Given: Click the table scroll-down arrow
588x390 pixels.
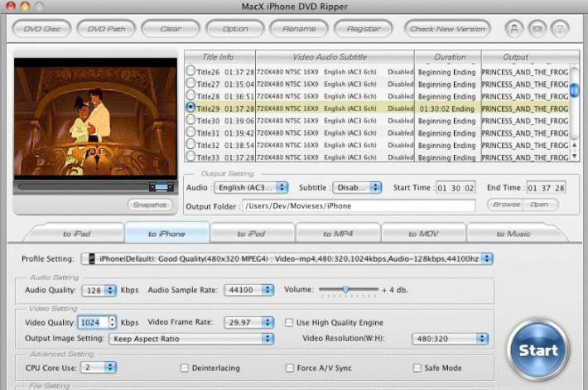Looking at the screenshot, I should pyautogui.click(x=574, y=156).
